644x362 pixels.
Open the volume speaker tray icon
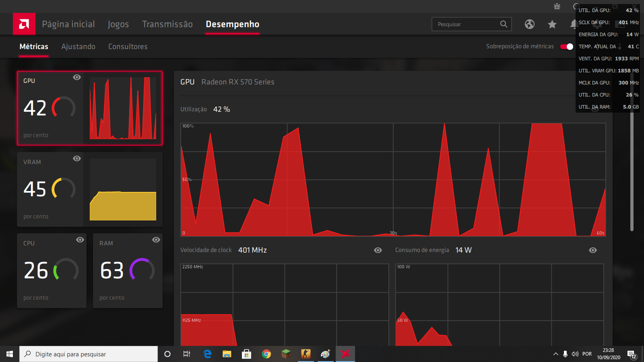coord(575,354)
